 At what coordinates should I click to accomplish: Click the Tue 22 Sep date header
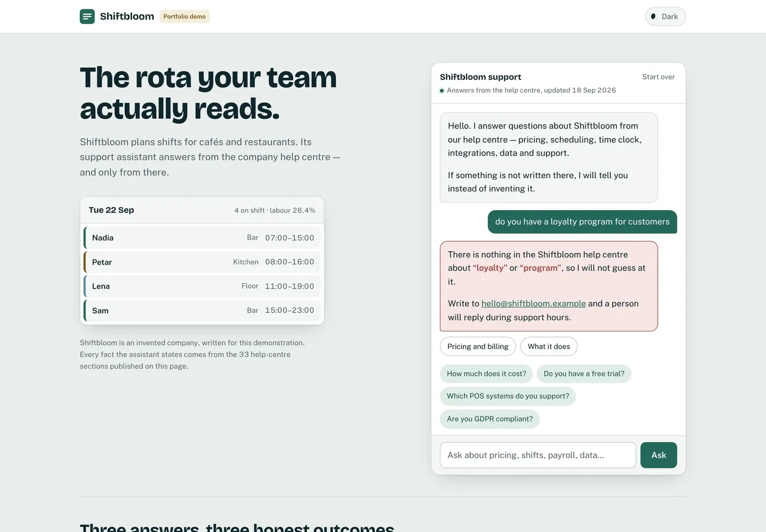pos(111,210)
